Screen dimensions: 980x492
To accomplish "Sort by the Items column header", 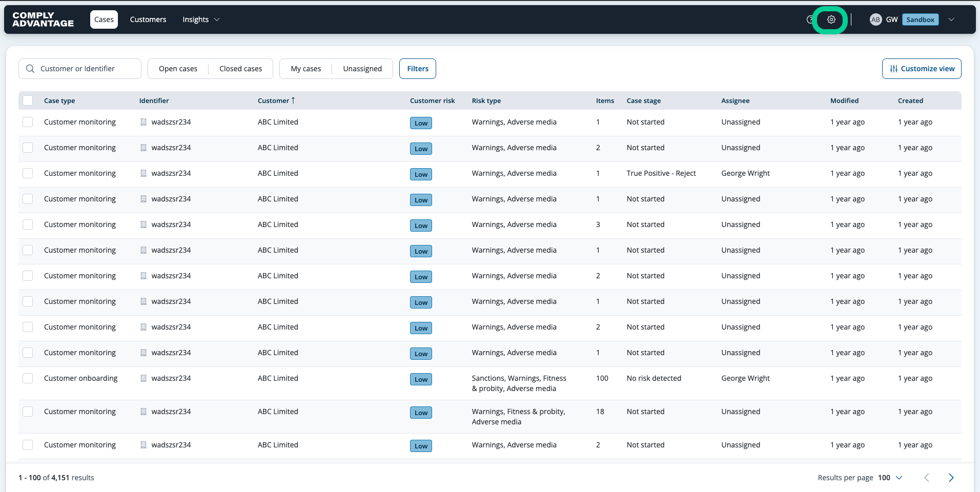I will point(605,100).
